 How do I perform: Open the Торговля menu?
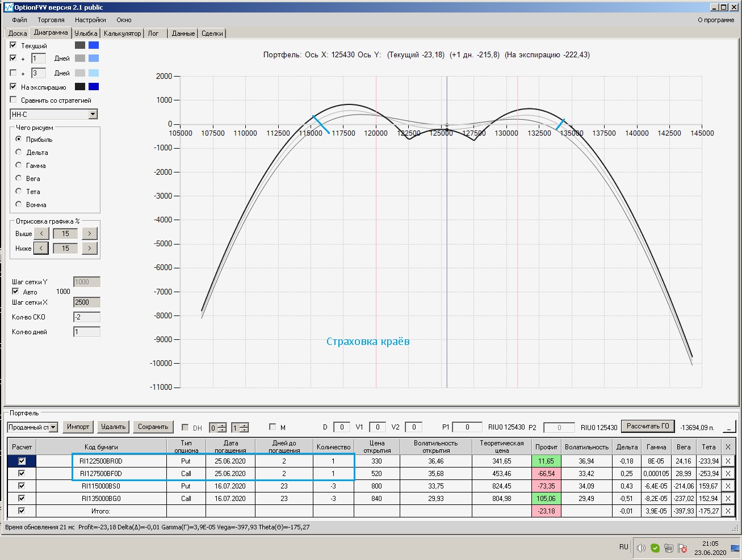[51, 20]
